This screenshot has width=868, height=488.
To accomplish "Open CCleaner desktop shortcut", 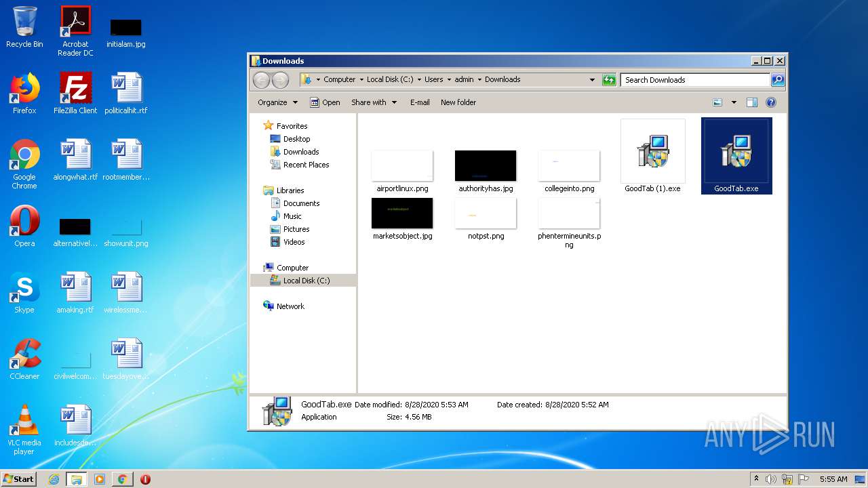I will pyautogui.click(x=24, y=359).
